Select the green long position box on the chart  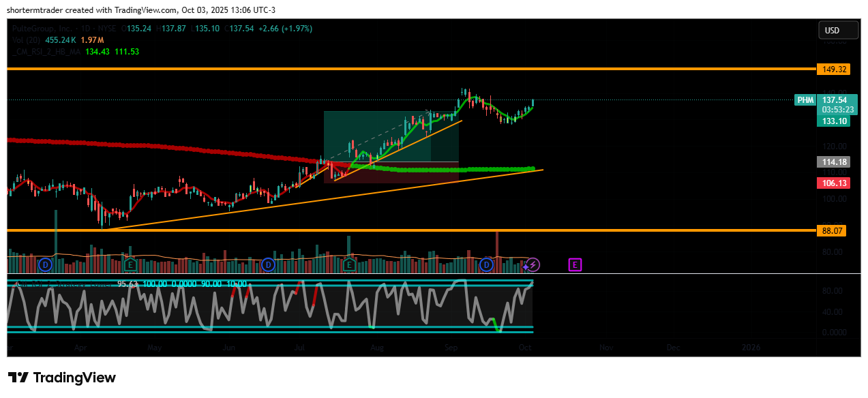point(391,136)
